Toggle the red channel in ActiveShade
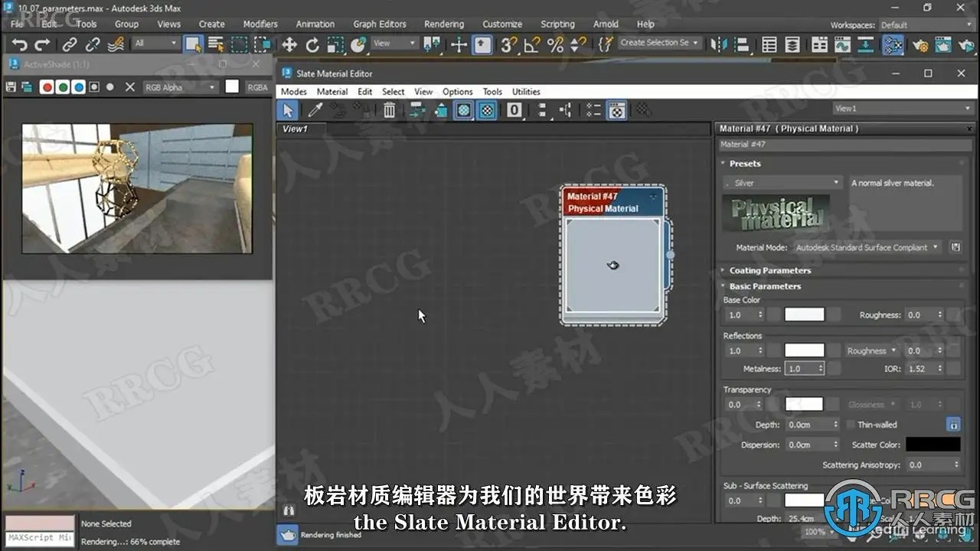The width and height of the screenshot is (980, 551). point(47,87)
